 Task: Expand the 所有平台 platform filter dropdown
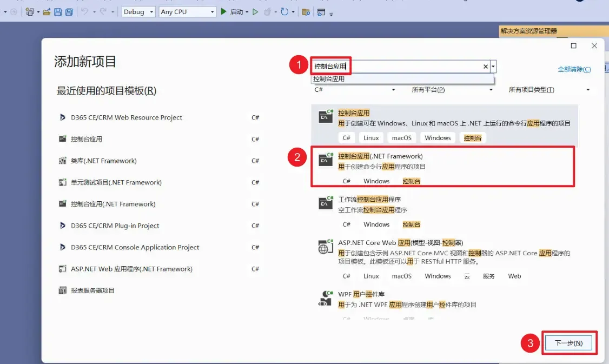pyautogui.click(x=451, y=90)
